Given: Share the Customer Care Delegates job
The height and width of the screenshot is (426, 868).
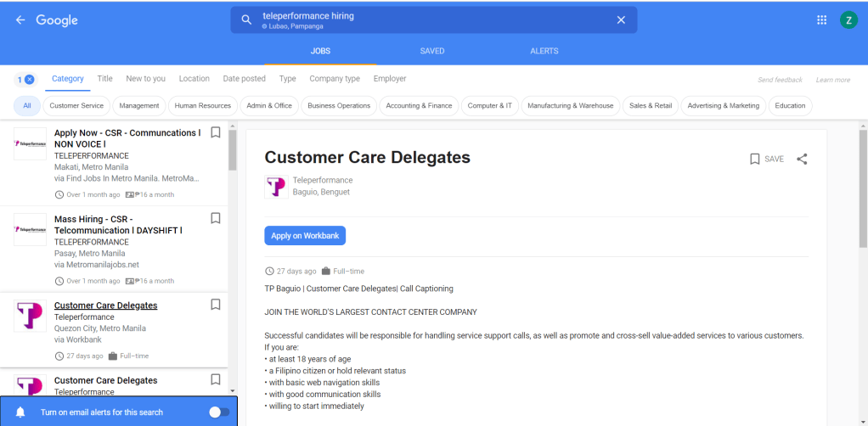Looking at the screenshot, I should point(802,159).
